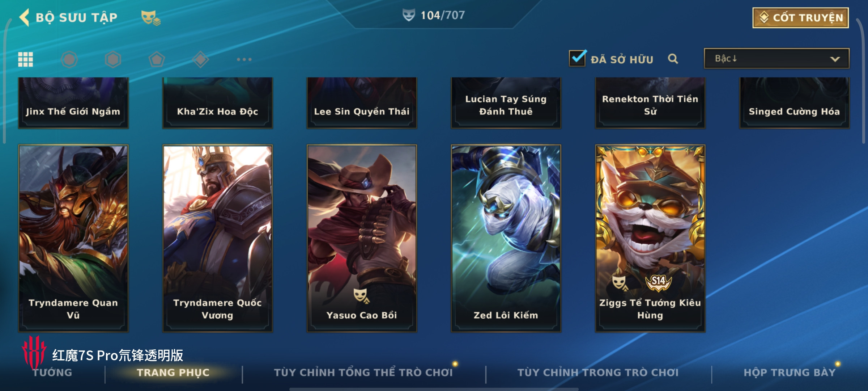Filter by diamond rarity icon
This screenshot has height=391, width=868.
tap(201, 59)
